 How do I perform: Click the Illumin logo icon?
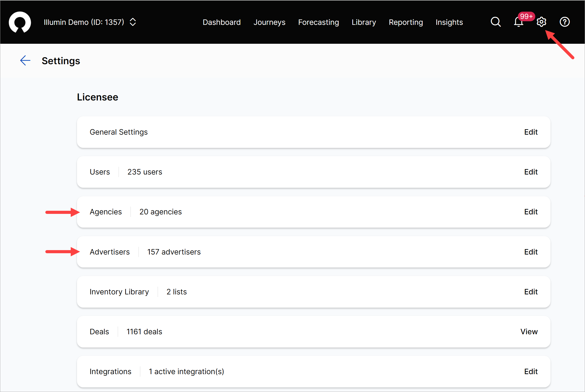point(20,22)
